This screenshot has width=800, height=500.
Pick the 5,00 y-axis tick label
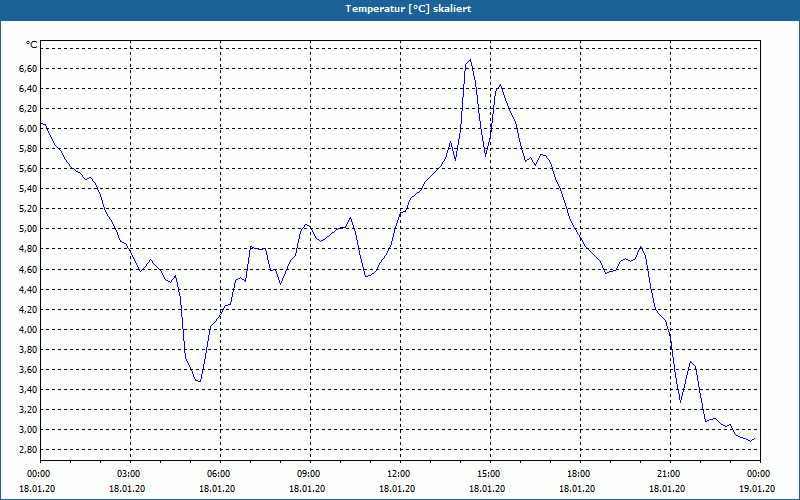click(28, 229)
